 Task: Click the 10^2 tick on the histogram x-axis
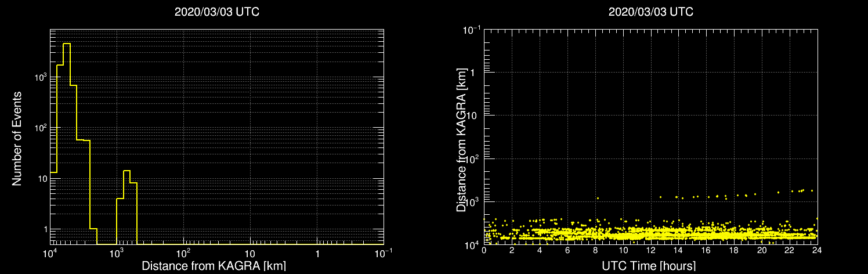(183, 254)
